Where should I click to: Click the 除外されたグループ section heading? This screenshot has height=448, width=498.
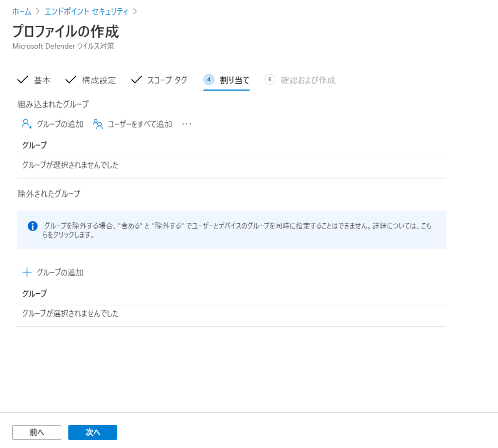(x=49, y=194)
